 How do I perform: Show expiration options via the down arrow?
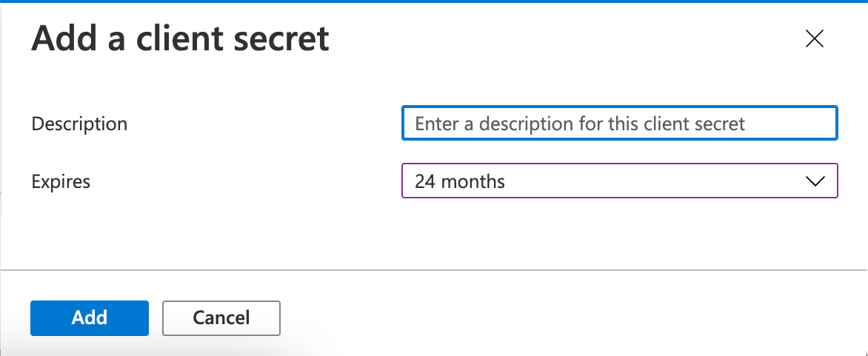click(814, 181)
